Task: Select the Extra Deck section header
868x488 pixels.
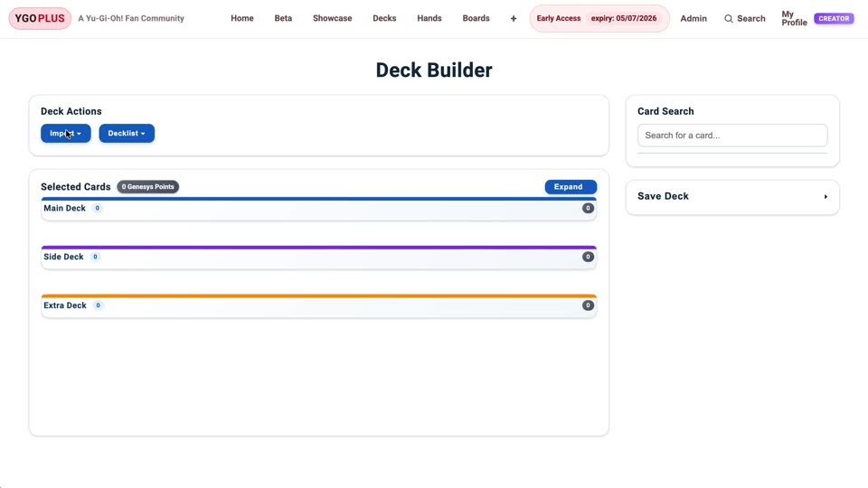Action: 319,306
